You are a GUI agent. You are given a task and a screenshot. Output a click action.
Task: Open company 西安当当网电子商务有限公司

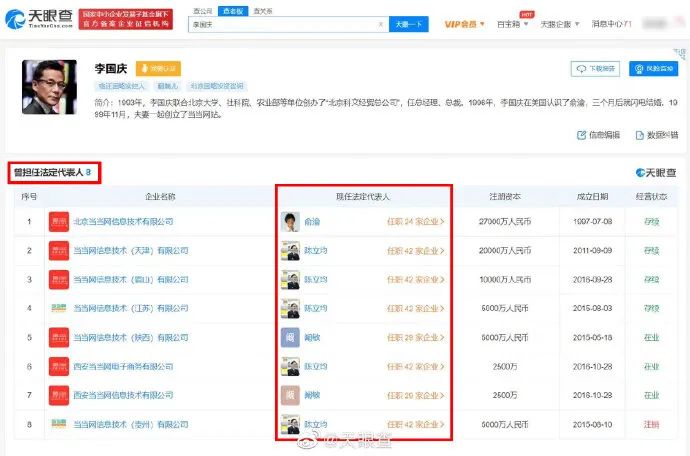pos(123,367)
